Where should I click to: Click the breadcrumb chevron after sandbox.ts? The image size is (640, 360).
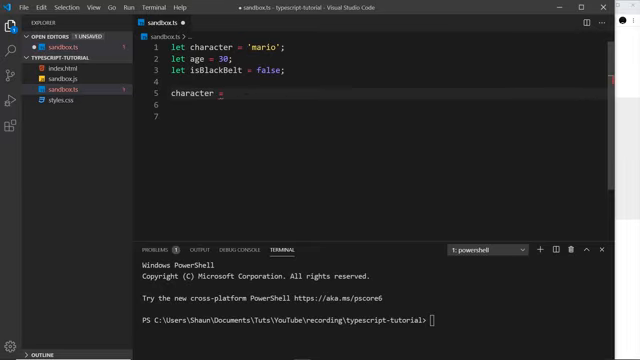pyautogui.click(x=184, y=37)
